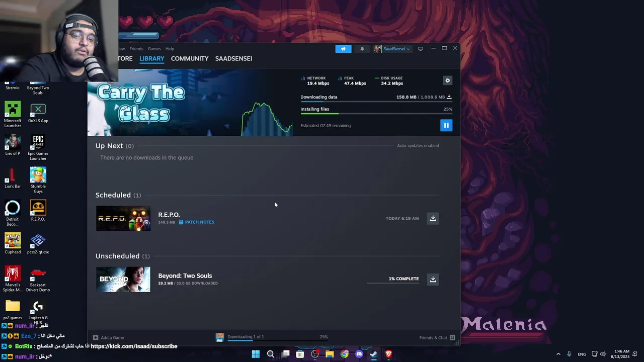Open Discord from the taskbar
Image resolution: width=644 pixels, height=362 pixels.
coord(359,354)
